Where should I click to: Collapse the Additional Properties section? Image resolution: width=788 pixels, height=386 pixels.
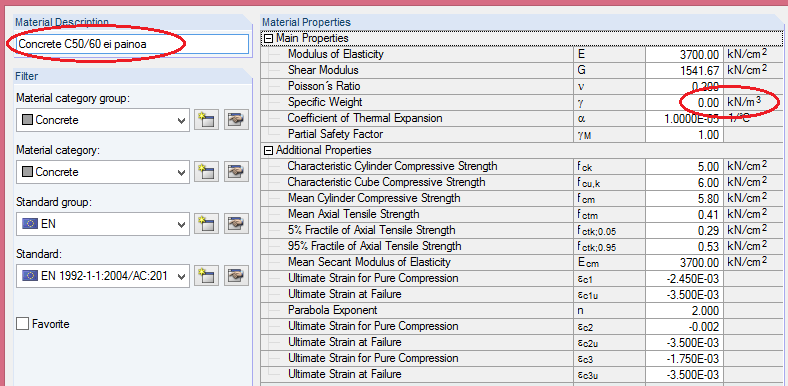click(269, 150)
